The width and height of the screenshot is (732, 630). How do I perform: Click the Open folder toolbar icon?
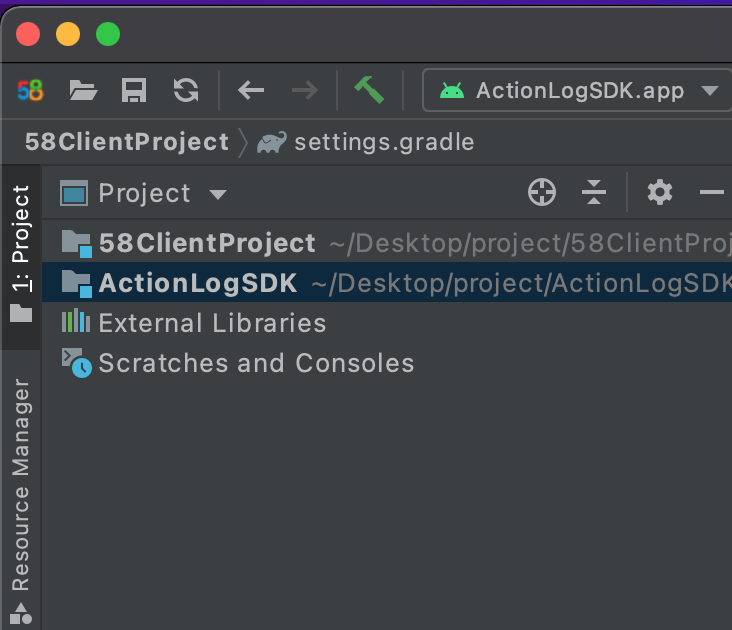(x=83, y=91)
